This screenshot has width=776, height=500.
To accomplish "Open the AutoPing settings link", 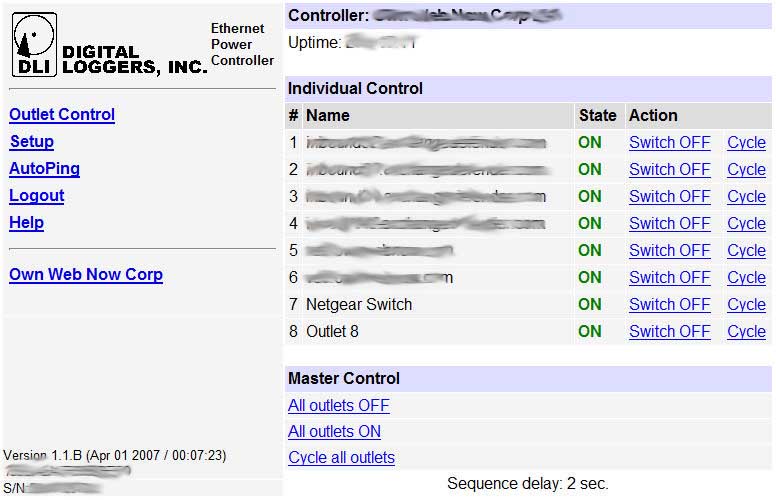I will click(44, 169).
